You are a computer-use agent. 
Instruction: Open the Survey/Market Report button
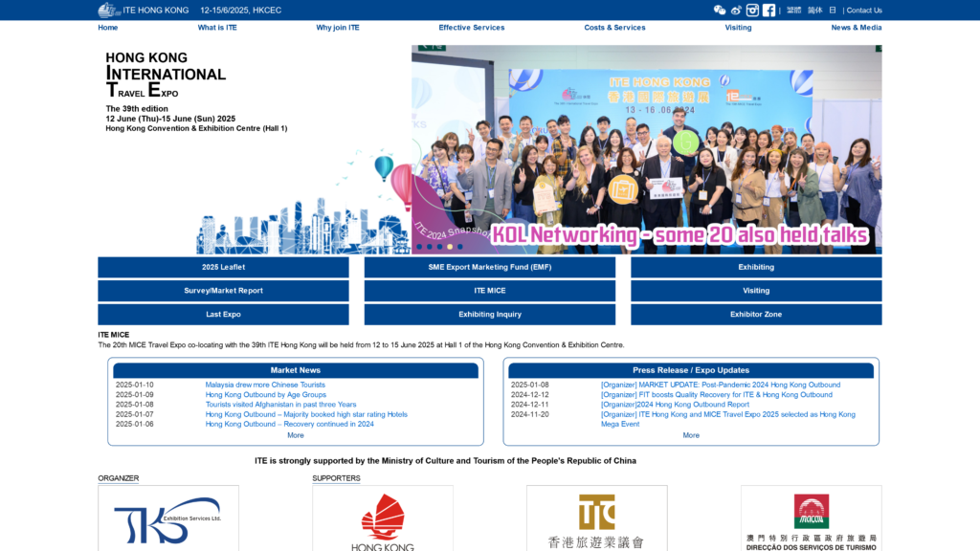coord(223,291)
